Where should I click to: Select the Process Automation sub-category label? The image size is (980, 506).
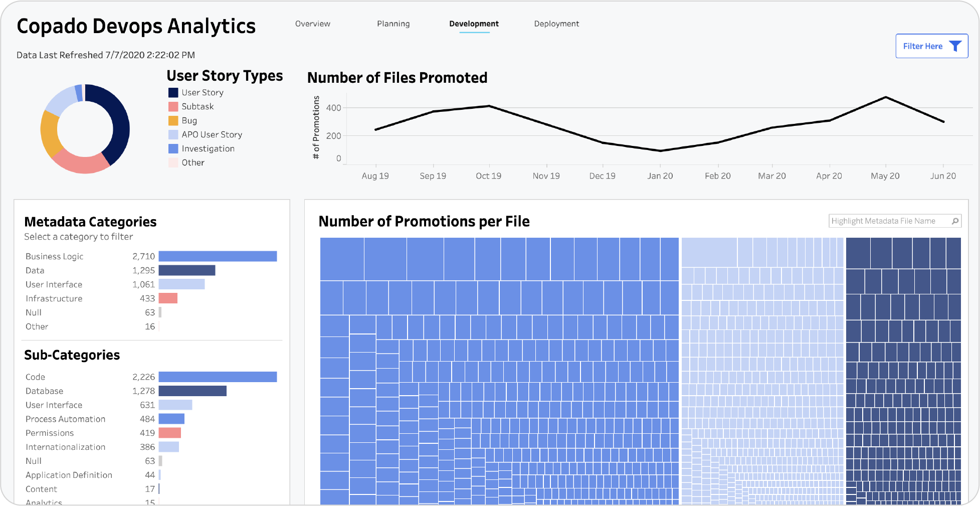(x=65, y=419)
